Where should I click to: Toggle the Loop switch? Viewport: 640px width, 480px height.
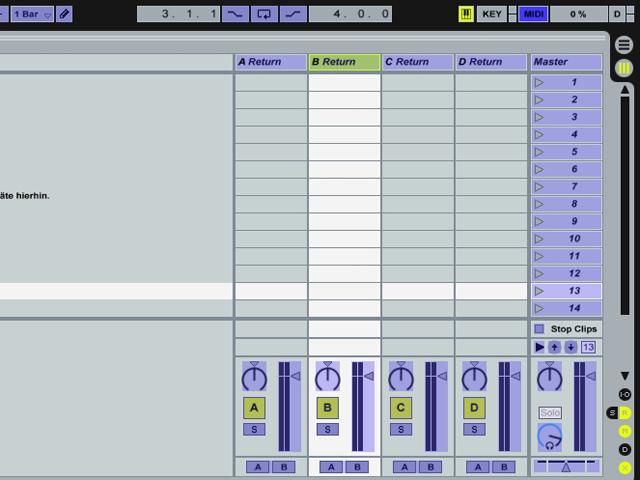(264, 14)
